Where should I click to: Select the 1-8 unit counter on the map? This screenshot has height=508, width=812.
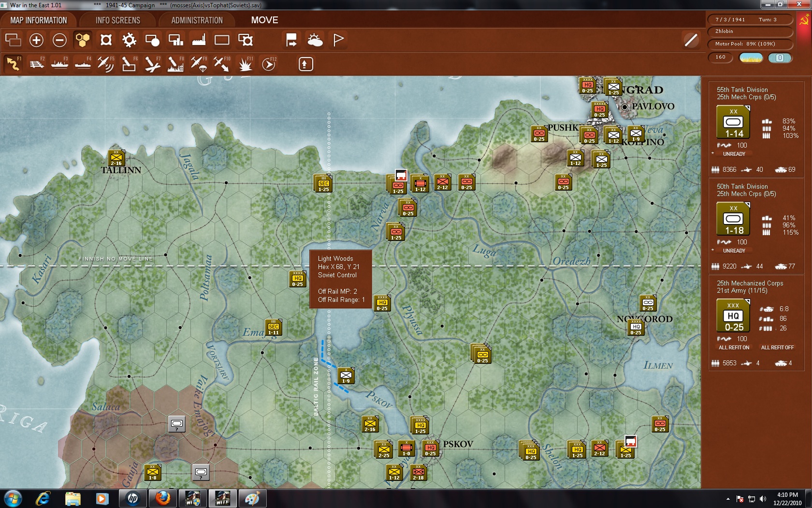coord(153,473)
